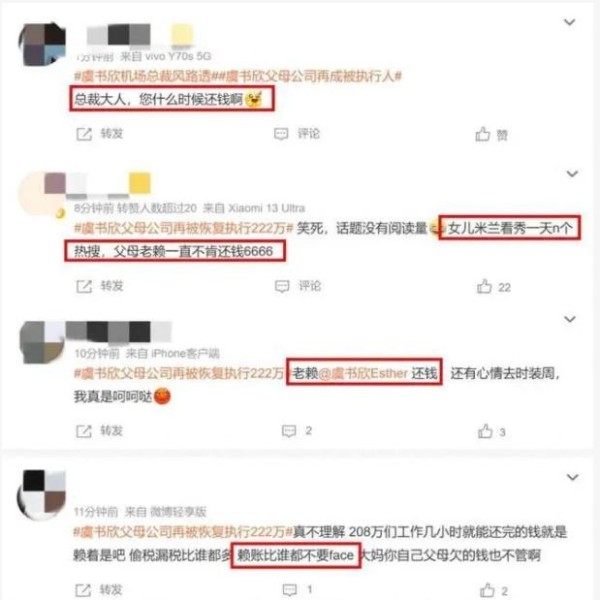
Task: Repost the third post from iPhone client
Action: coord(84,431)
